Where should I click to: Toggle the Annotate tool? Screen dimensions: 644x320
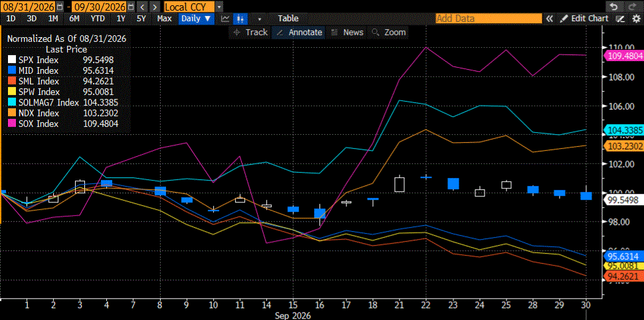click(x=299, y=33)
